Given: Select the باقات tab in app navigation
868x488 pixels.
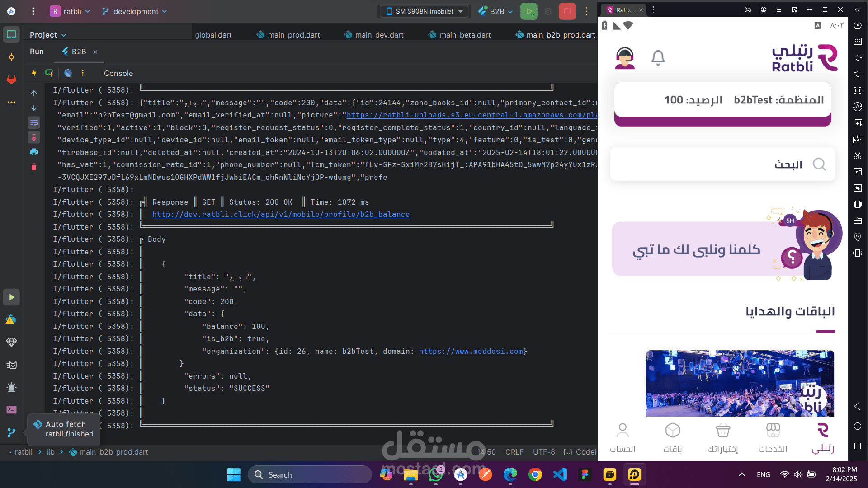Looking at the screenshot, I should (x=672, y=437).
